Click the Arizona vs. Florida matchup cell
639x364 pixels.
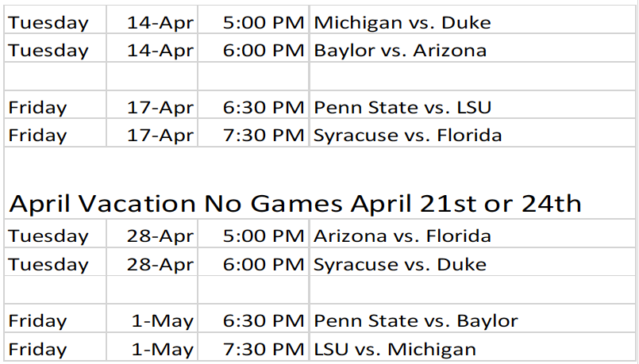[x=402, y=236]
